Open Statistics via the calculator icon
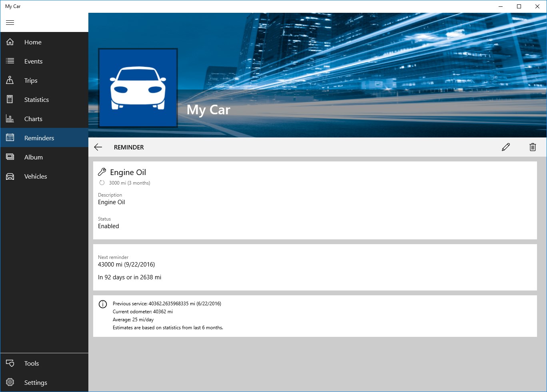The width and height of the screenshot is (547, 392). (10, 99)
